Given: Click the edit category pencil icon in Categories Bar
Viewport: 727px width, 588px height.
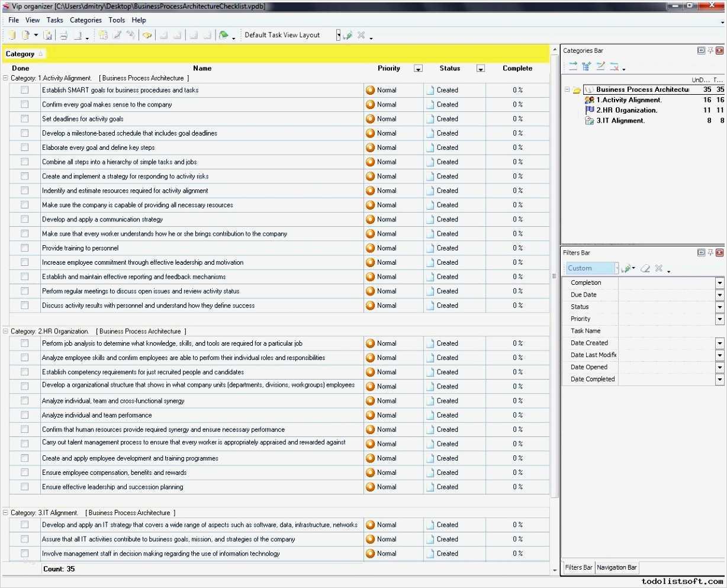Looking at the screenshot, I should click(600, 66).
